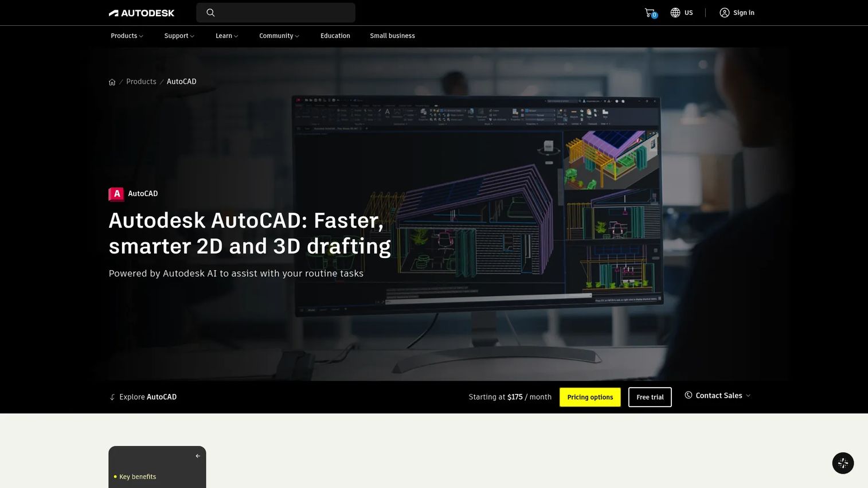
Task: Open the assistant sparkle chat button
Action: coord(843,463)
